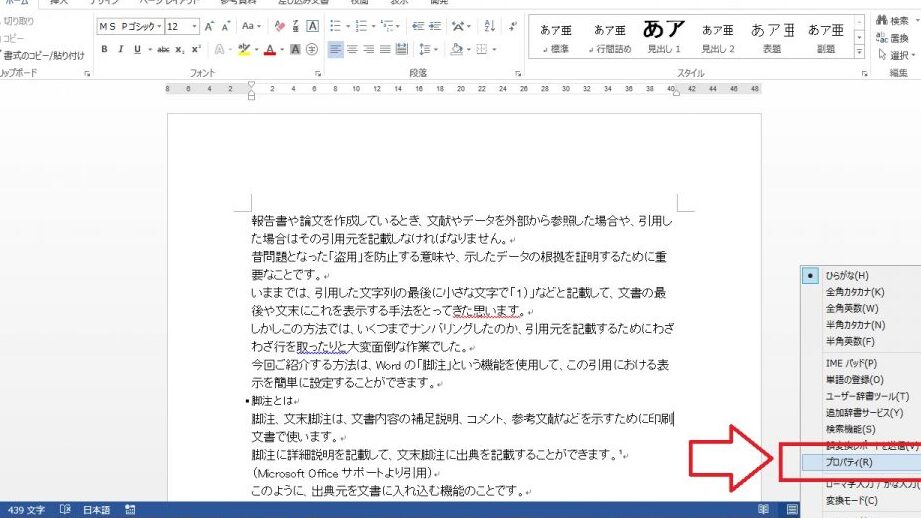Toggle italic formatting

pyautogui.click(x=120, y=49)
